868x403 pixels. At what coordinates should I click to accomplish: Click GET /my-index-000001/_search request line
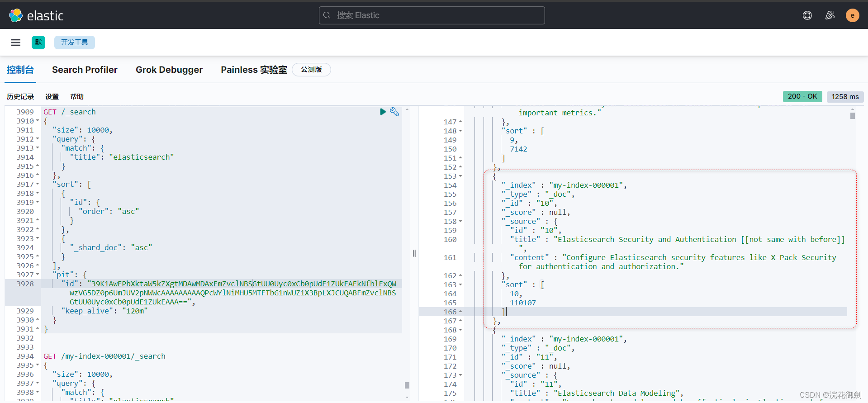104,356
